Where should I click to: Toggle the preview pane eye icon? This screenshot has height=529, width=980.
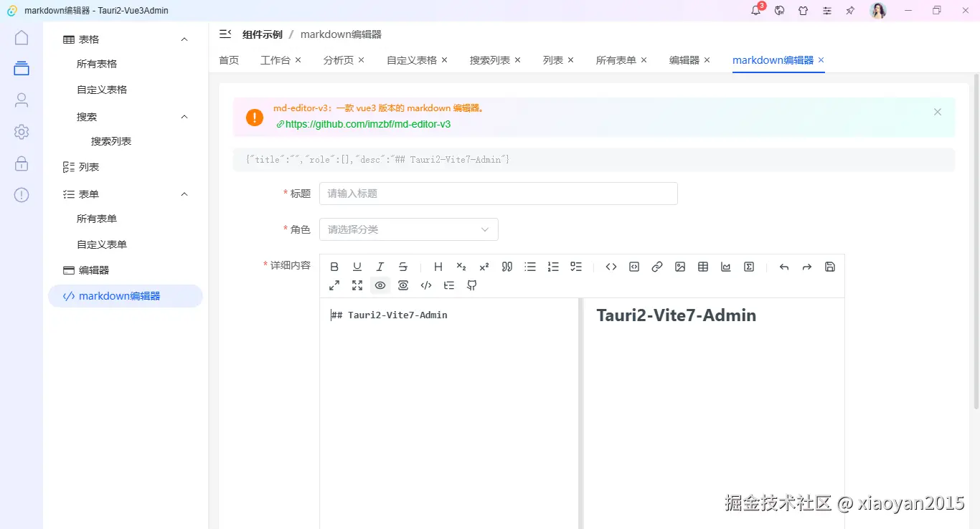(380, 285)
